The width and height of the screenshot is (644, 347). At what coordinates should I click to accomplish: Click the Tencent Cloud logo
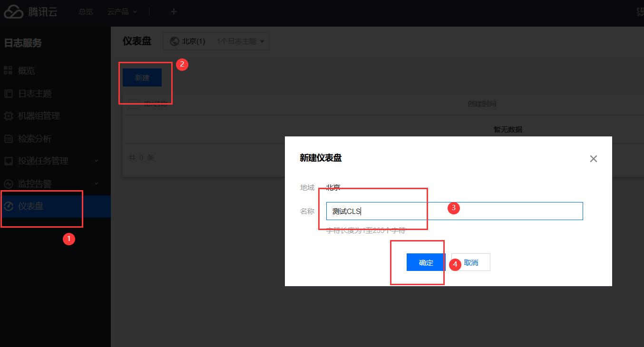(x=30, y=12)
